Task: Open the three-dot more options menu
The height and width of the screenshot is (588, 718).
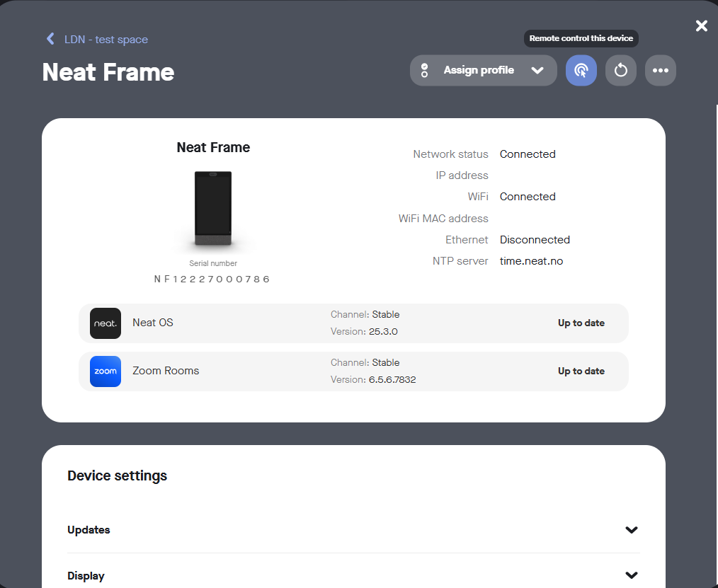Action: coord(660,71)
